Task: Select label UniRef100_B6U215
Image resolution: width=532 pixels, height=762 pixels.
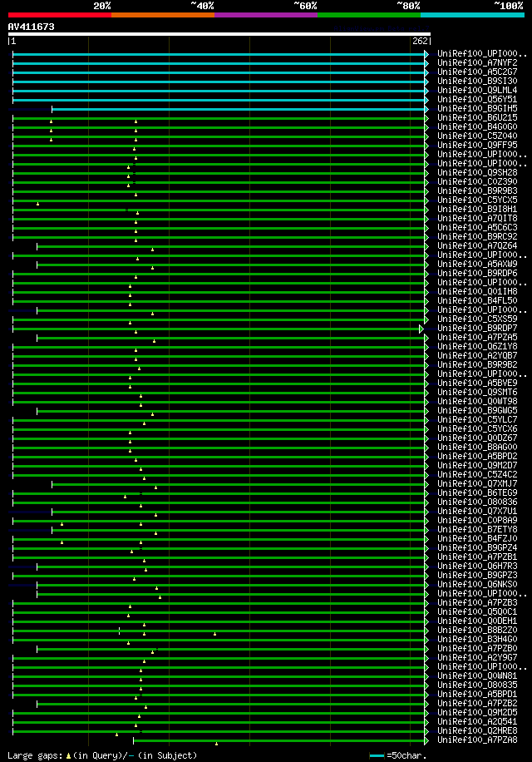Action: coord(477,117)
